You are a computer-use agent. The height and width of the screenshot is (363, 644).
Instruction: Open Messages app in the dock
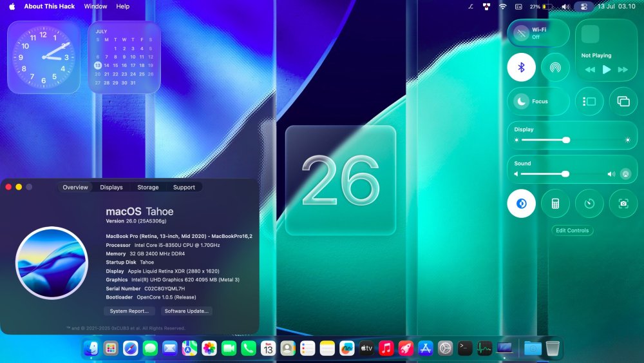150,349
